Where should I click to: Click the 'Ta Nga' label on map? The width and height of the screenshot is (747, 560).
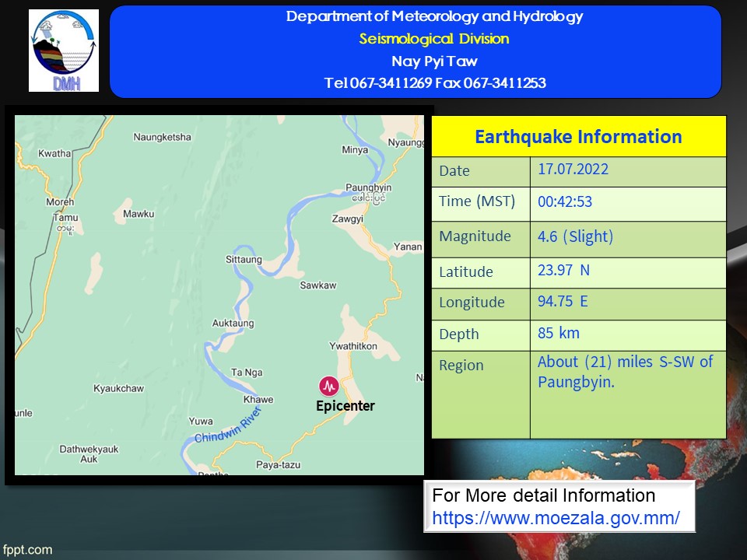(x=247, y=373)
